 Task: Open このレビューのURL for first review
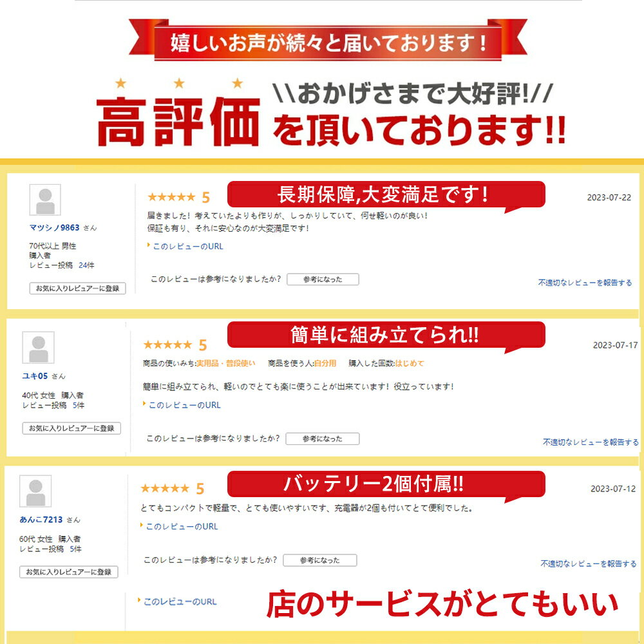[187, 247]
